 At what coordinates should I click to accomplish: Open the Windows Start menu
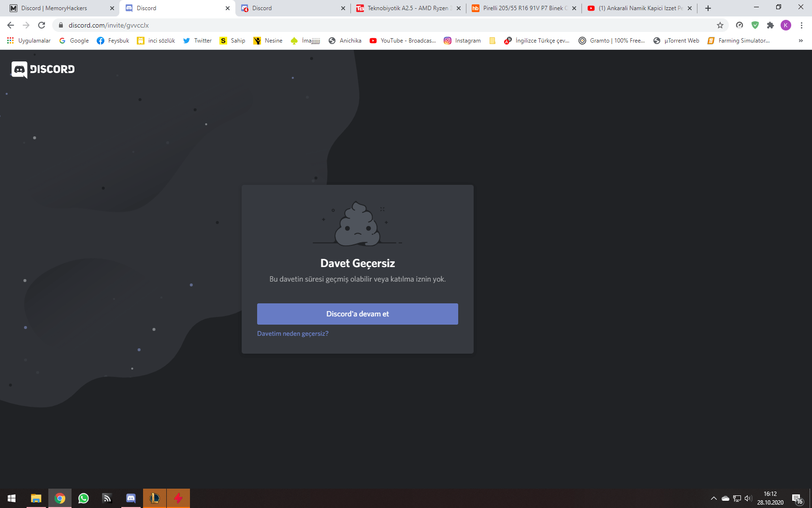(x=12, y=498)
